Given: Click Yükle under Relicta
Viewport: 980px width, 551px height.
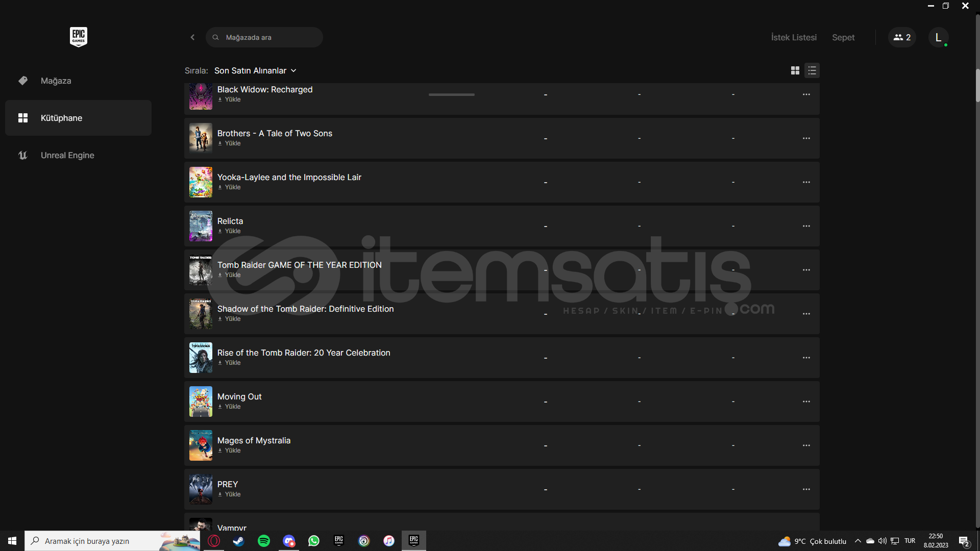Looking at the screenshot, I should pos(229,231).
